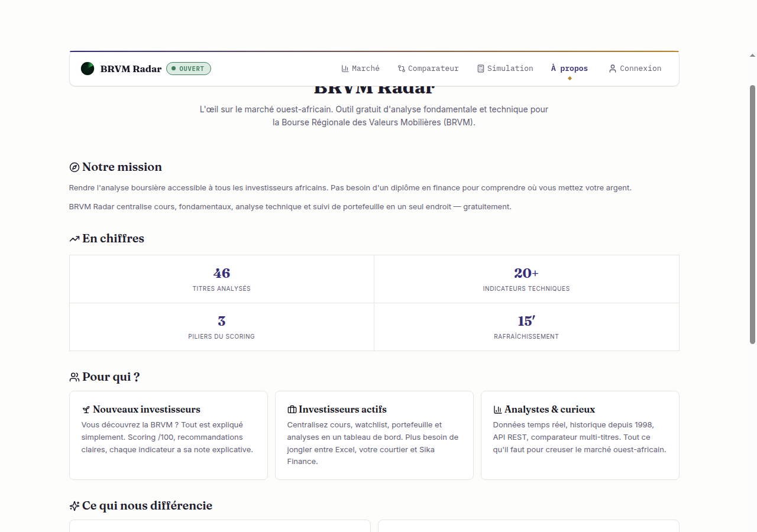Viewport: 757px width, 532px height.
Task: Click the OUVERT market status badge
Action: tap(189, 69)
